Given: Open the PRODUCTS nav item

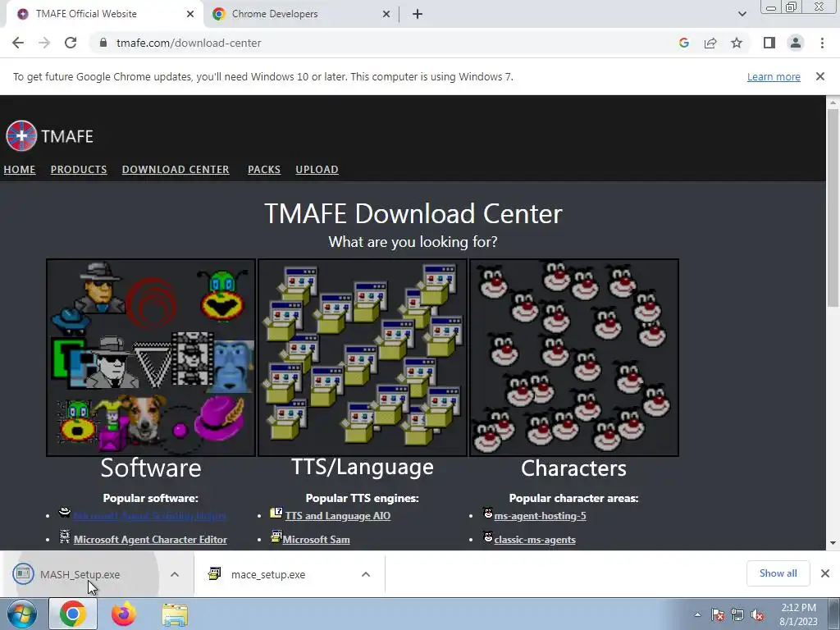Looking at the screenshot, I should pyautogui.click(x=79, y=169).
